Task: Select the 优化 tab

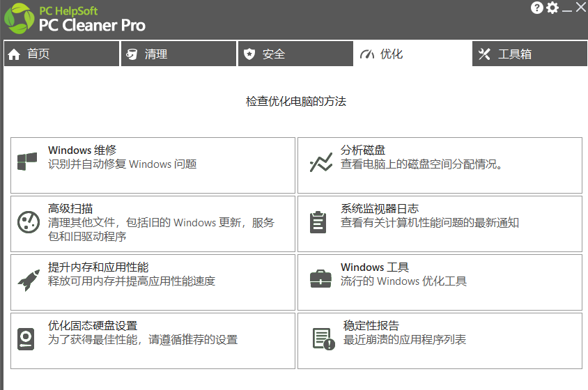Action: click(x=413, y=54)
